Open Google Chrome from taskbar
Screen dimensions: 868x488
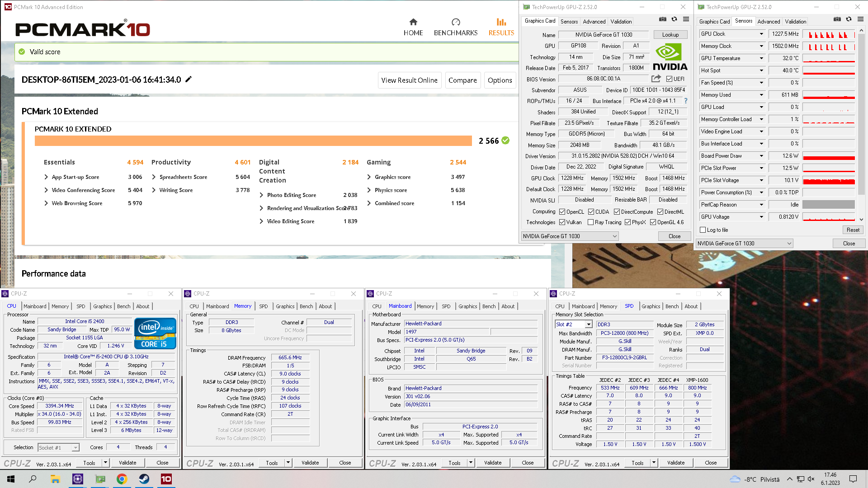point(122,479)
